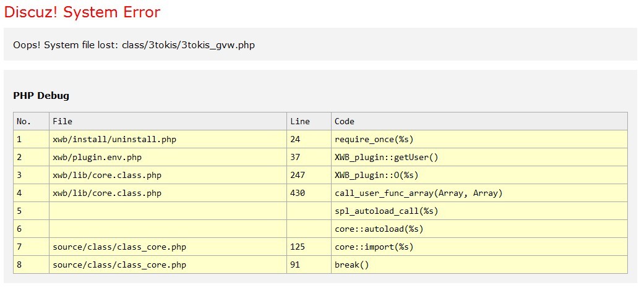Click line number 24 cell
The height and width of the screenshot is (288, 644).
[x=309, y=140]
